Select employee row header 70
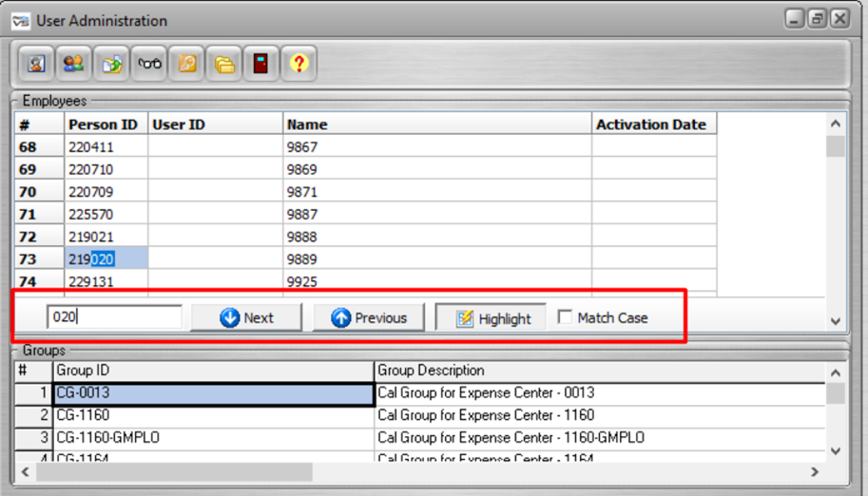This screenshot has height=496, width=868. coord(39,192)
